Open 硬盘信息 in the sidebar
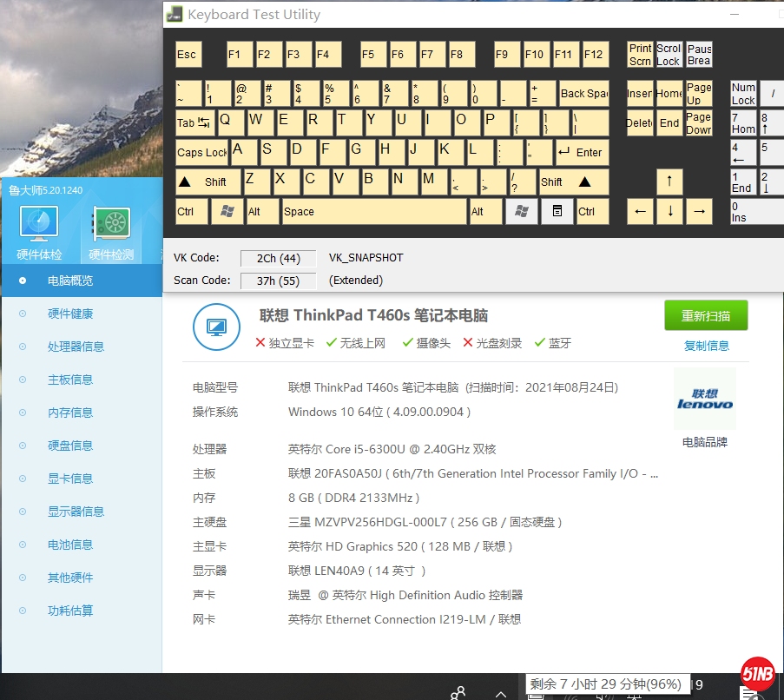Screen dimensions: 784x700 coord(70,446)
